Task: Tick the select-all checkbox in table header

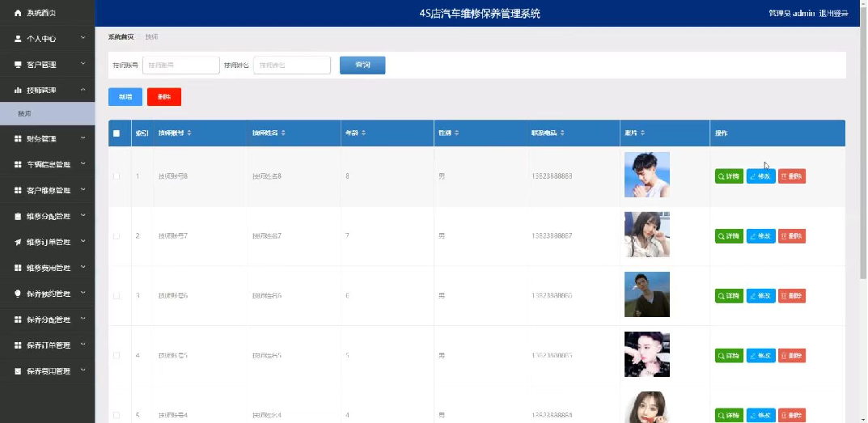Action: click(116, 133)
